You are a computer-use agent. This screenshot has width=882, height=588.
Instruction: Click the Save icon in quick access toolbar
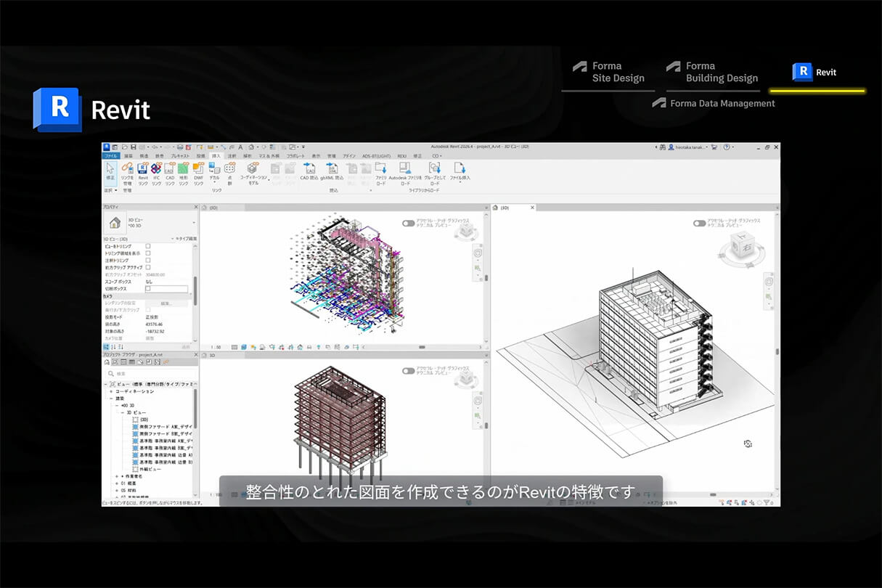[133, 147]
